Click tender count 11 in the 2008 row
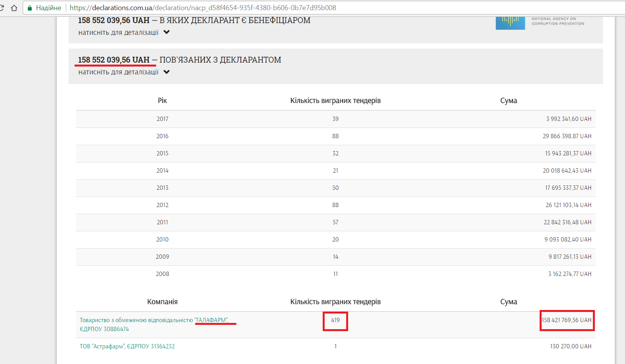 [335, 274]
